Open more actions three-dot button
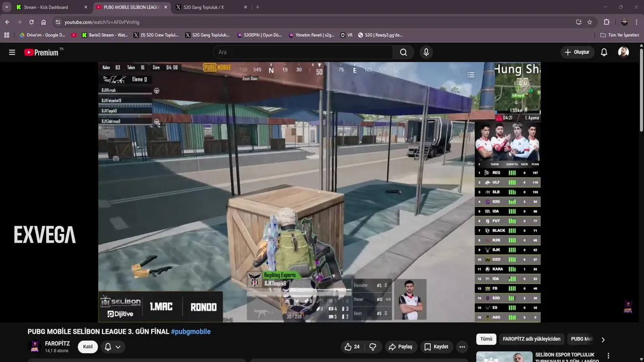This screenshot has height=362, width=644. coord(462,347)
